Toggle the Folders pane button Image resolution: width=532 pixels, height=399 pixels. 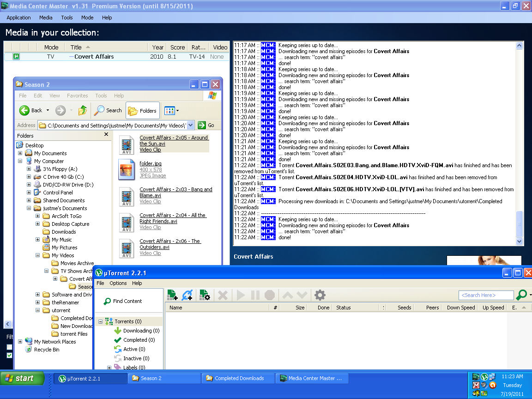click(143, 111)
